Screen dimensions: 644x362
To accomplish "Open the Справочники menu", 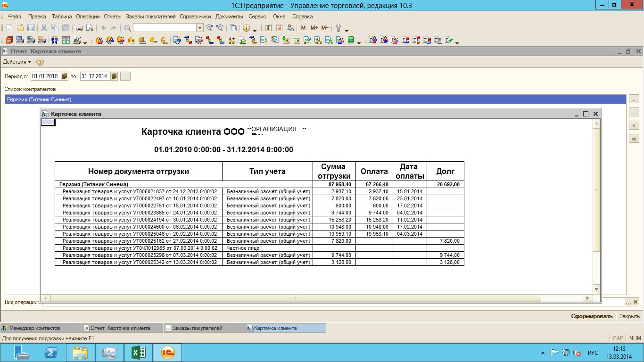I will click(x=195, y=16).
